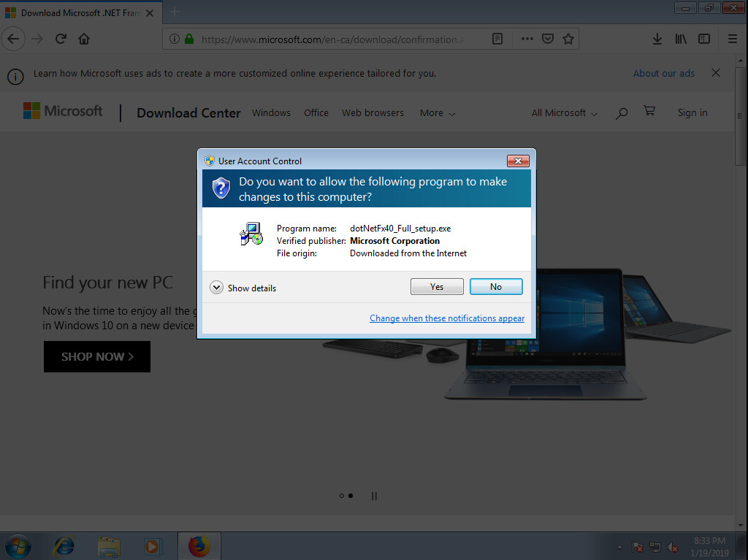The height and width of the screenshot is (560, 748).
Task: Click the Microsoft logo
Action: 63,111
